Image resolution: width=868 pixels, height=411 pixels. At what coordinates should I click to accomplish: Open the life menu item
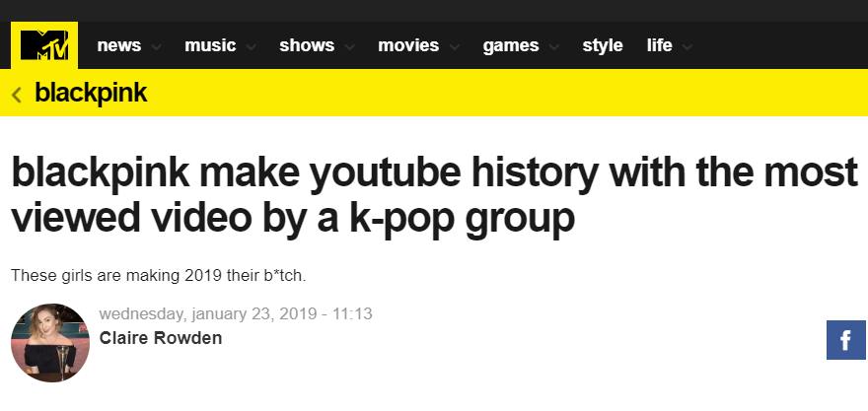coord(659,45)
